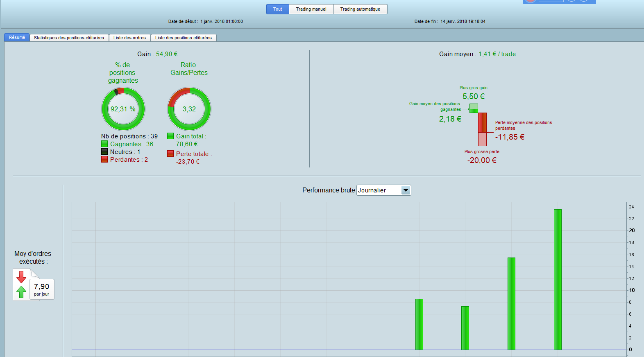The height and width of the screenshot is (357, 644).
Task: Select the Tout filter toggle
Action: tap(278, 9)
